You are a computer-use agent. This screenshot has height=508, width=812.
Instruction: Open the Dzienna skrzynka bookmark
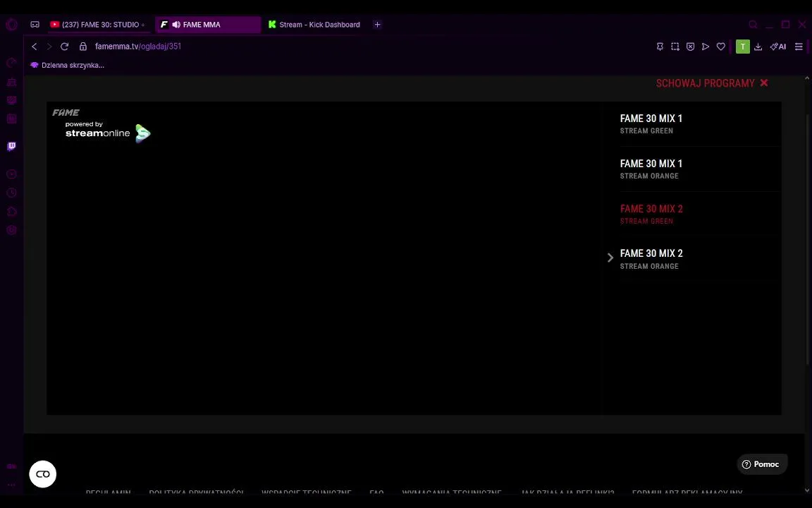pyautogui.click(x=68, y=66)
